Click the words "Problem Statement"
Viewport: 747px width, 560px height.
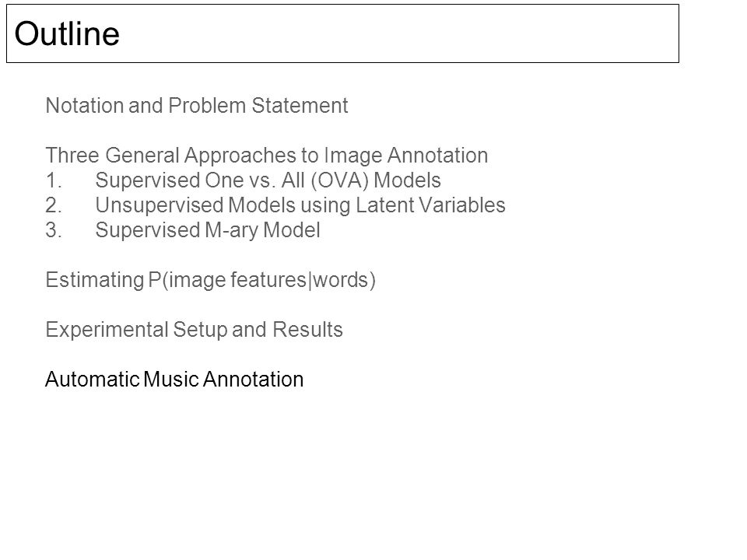(258, 105)
